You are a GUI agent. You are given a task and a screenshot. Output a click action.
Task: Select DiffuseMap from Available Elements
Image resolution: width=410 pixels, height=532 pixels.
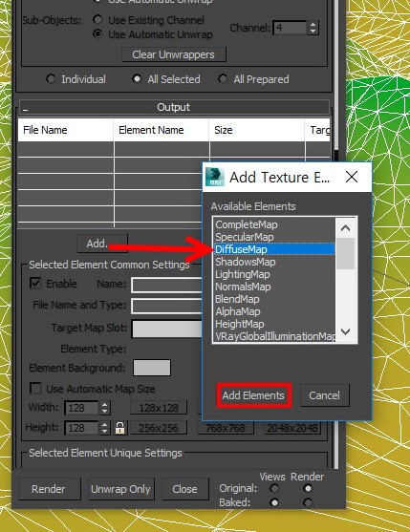pyautogui.click(x=274, y=249)
